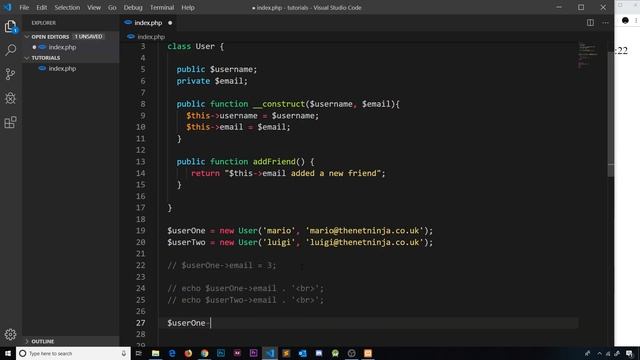Launch Chrome from the taskbar

click(x=204, y=353)
